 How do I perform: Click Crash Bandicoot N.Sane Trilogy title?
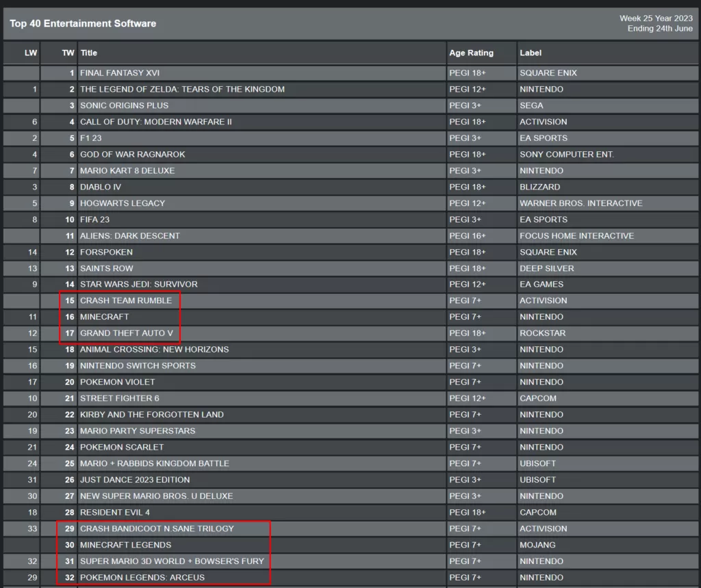pos(157,528)
